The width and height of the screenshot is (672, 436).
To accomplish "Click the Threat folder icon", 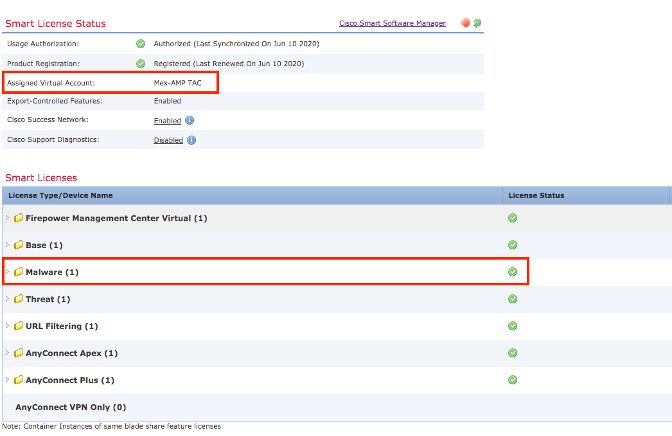I will click(x=18, y=299).
